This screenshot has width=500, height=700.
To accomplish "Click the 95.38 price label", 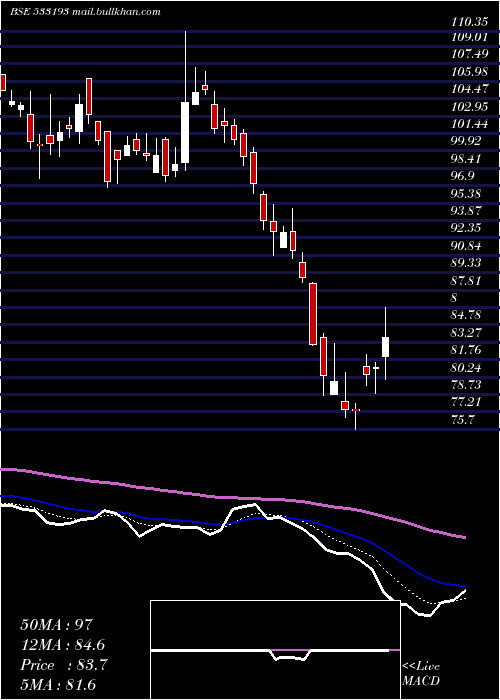I will coord(468,196).
